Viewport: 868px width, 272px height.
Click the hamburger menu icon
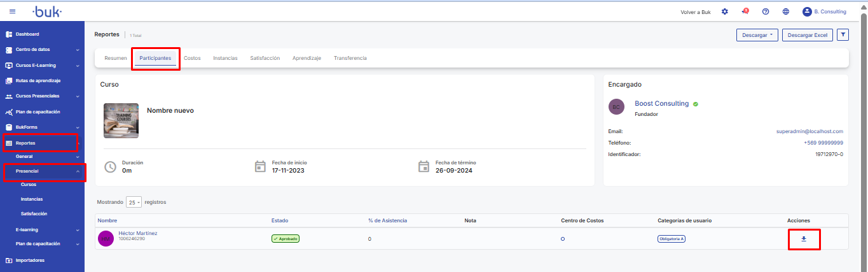pos(13,11)
